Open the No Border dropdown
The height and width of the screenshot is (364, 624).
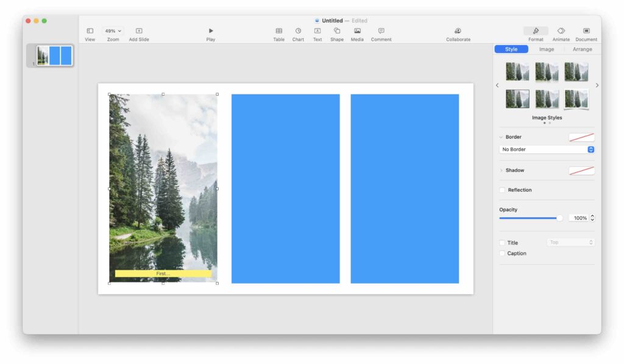coord(547,149)
